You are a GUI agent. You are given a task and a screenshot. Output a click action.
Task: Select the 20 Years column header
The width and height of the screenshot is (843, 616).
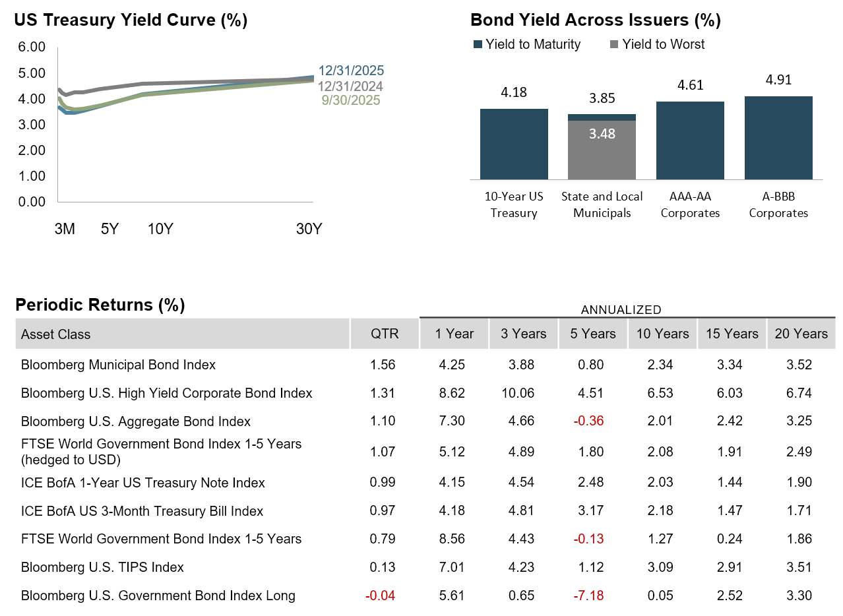pyautogui.click(x=801, y=334)
